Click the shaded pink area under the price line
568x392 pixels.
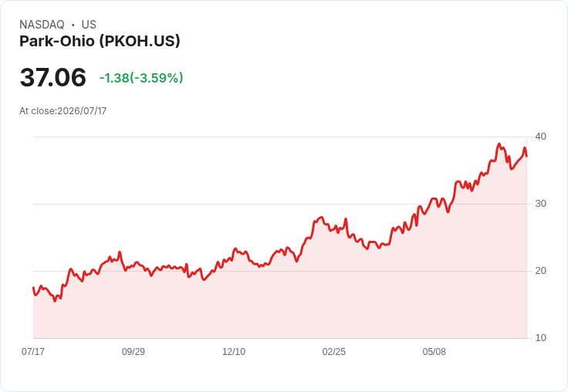click(x=279, y=301)
